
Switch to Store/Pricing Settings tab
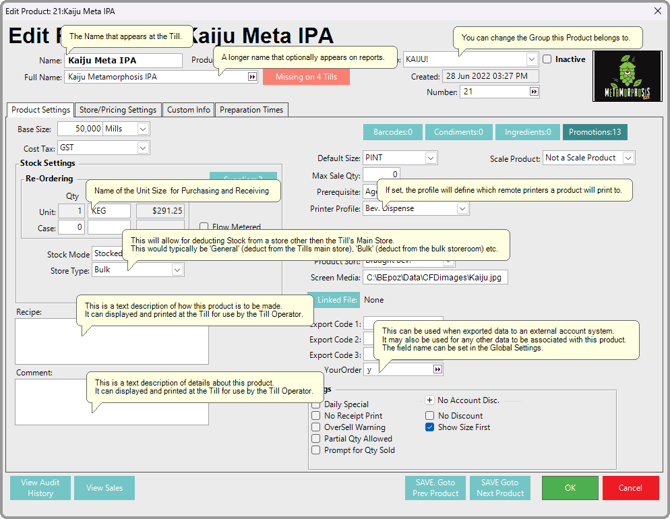118,110
